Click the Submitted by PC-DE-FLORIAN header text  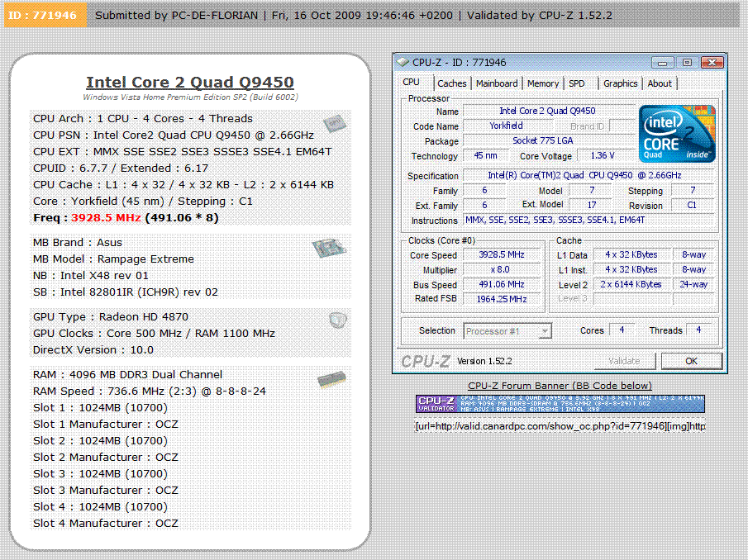coord(177,15)
